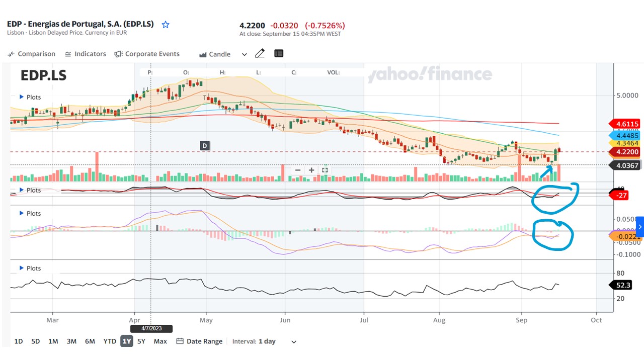Image resolution: width=644 pixels, height=362 pixels.
Task: Select the YTD time range
Action: click(110, 341)
